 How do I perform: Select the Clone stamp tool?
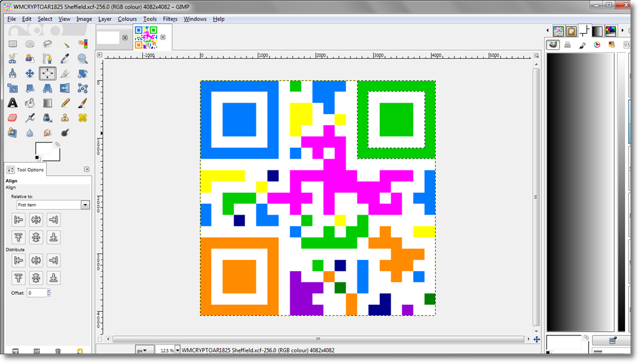click(x=65, y=118)
